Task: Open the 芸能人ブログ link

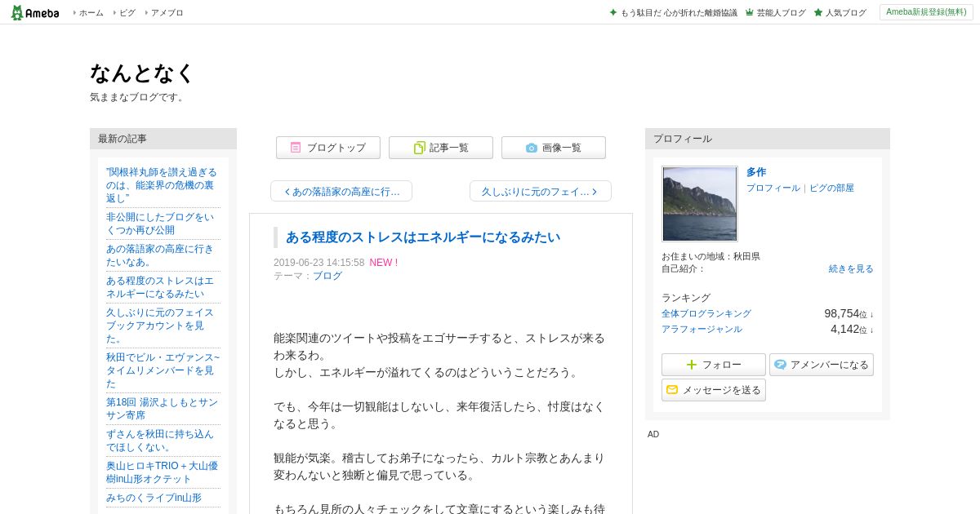Action: click(x=781, y=13)
